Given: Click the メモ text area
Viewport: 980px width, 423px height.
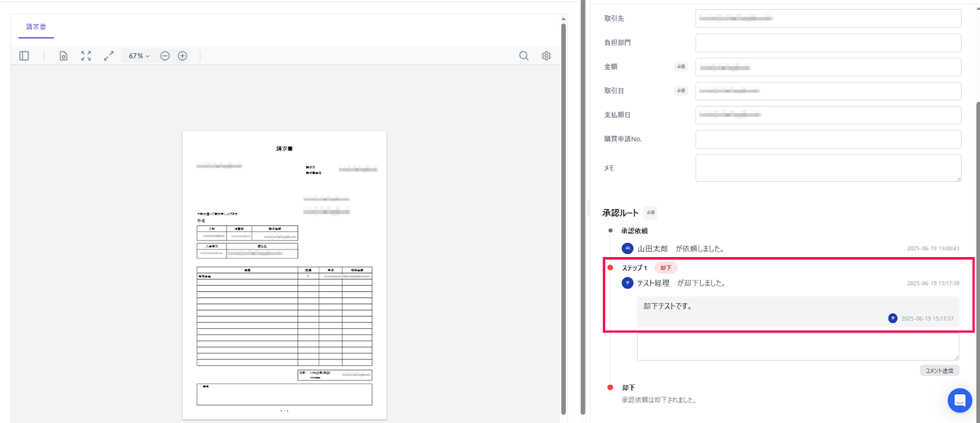Looking at the screenshot, I should (828, 168).
